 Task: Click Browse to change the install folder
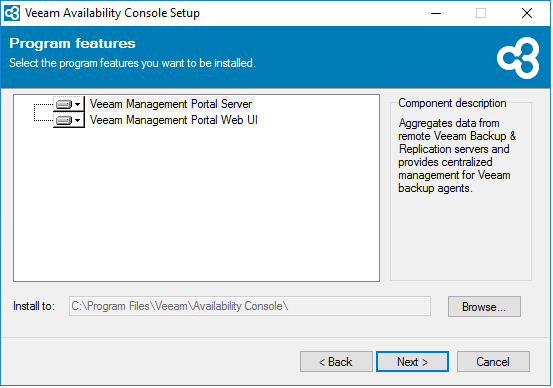[484, 307]
